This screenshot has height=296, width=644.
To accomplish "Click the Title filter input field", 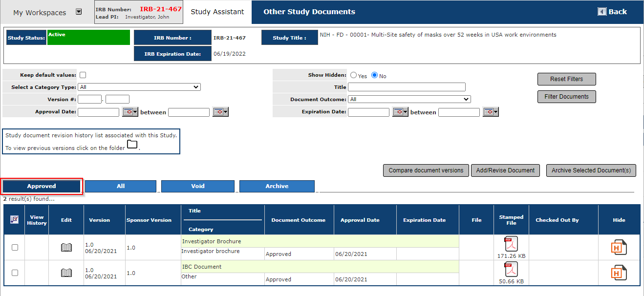I will tap(407, 87).
